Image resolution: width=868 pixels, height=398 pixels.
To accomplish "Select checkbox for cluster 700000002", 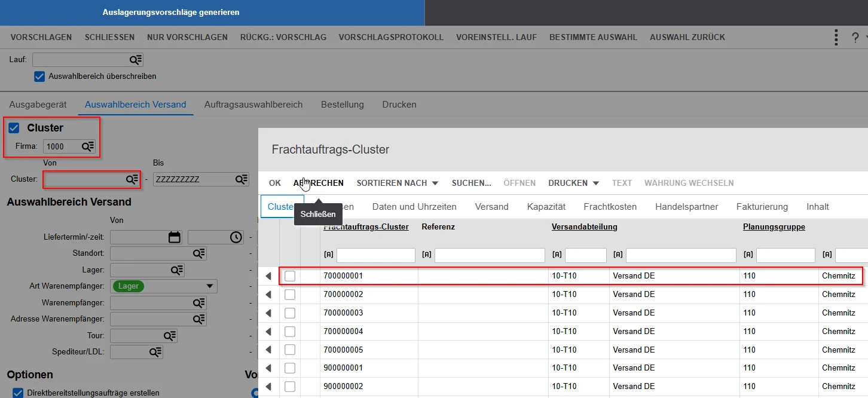I will pos(290,295).
